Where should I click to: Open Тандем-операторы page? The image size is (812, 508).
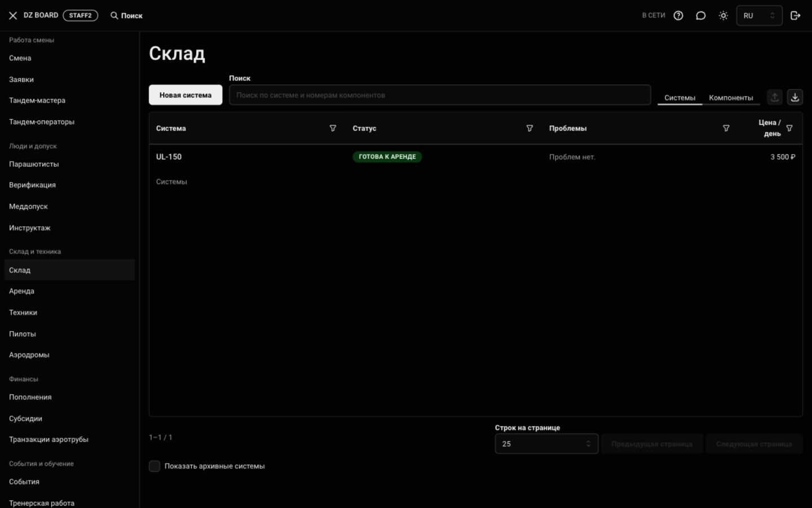coord(69,122)
